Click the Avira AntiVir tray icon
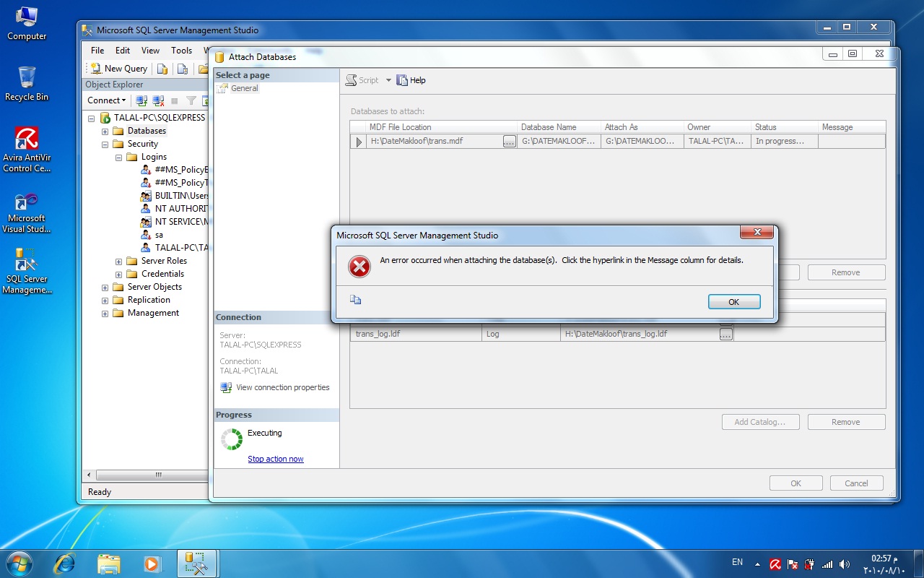This screenshot has height=578, width=924. click(x=775, y=564)
